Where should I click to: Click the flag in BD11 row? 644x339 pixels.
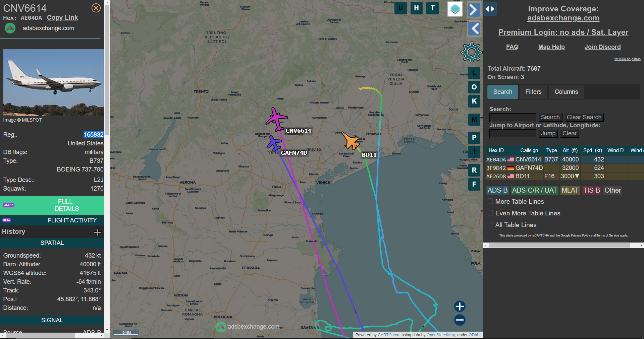(511, 176)
